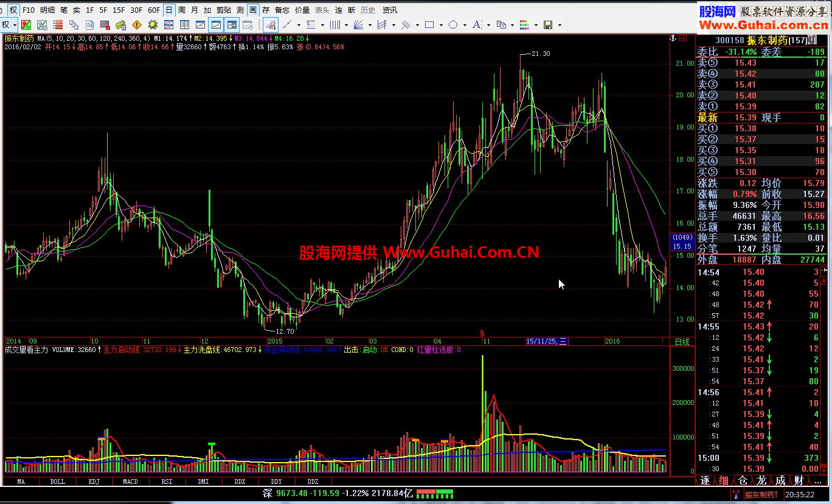Select the line drawing tool
This screenshot has width=832, height=504.
[x=287, y=25]
